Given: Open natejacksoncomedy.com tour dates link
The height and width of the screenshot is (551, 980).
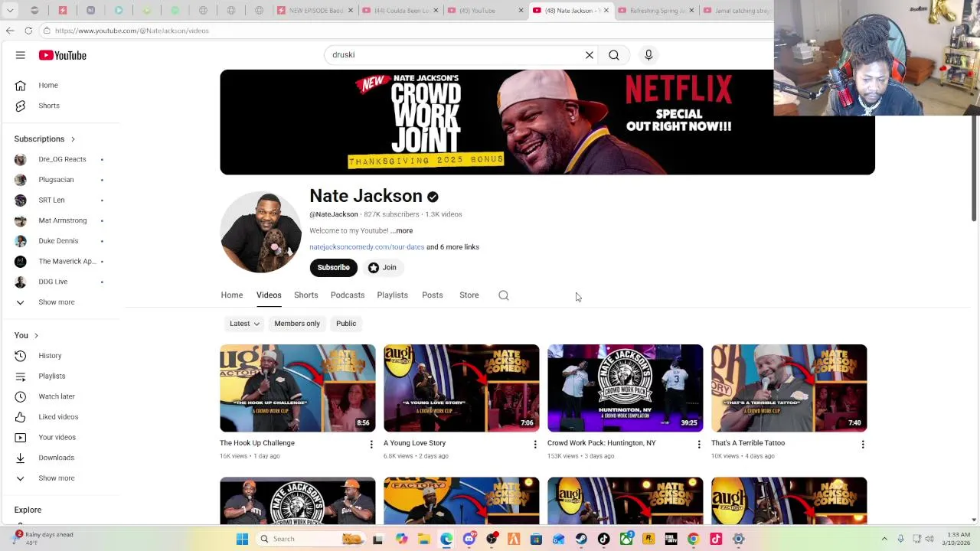Looking at the screenshot, I should click(367, 247).
